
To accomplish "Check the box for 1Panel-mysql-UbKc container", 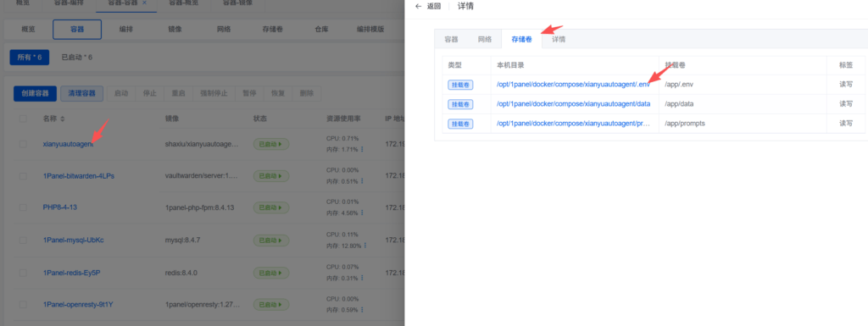I will [23, 240].
